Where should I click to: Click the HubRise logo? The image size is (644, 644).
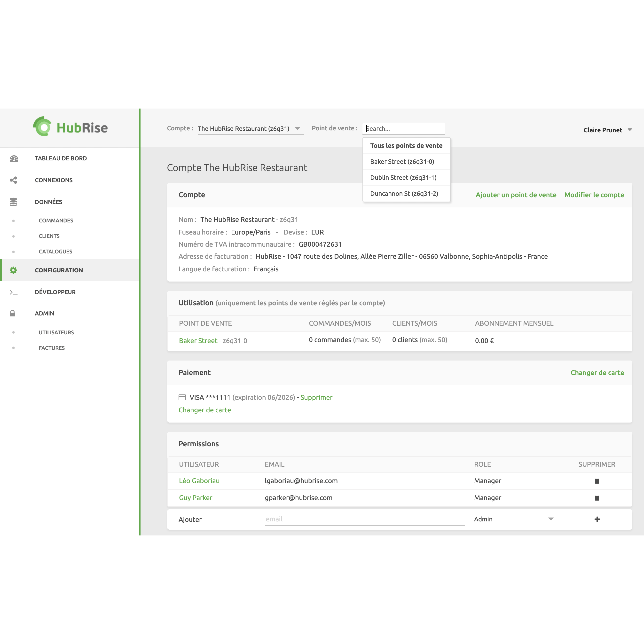pyautogui.click(x=70, y=127)
